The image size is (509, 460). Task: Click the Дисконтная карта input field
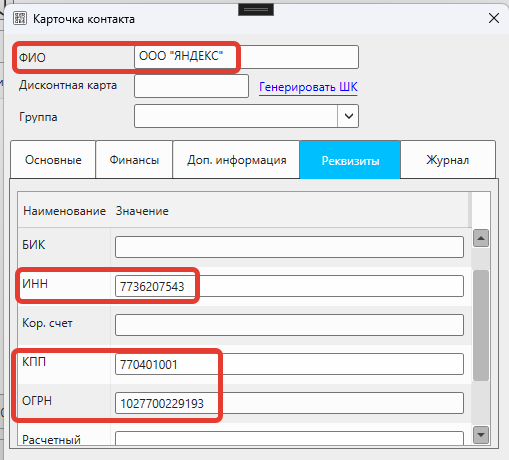[x=191, y=86]
